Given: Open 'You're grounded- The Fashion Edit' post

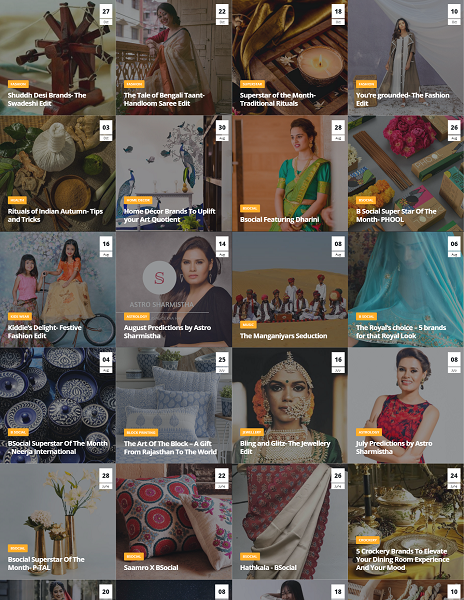Looking at the screenshot, I should pyautogui.click(x=402, y=99).
